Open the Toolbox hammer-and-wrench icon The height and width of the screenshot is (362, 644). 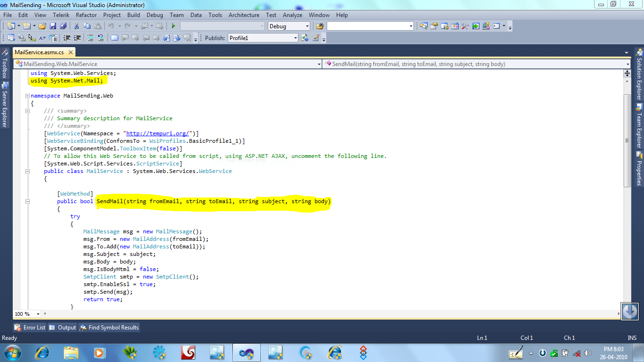click(x=465, y=26)
